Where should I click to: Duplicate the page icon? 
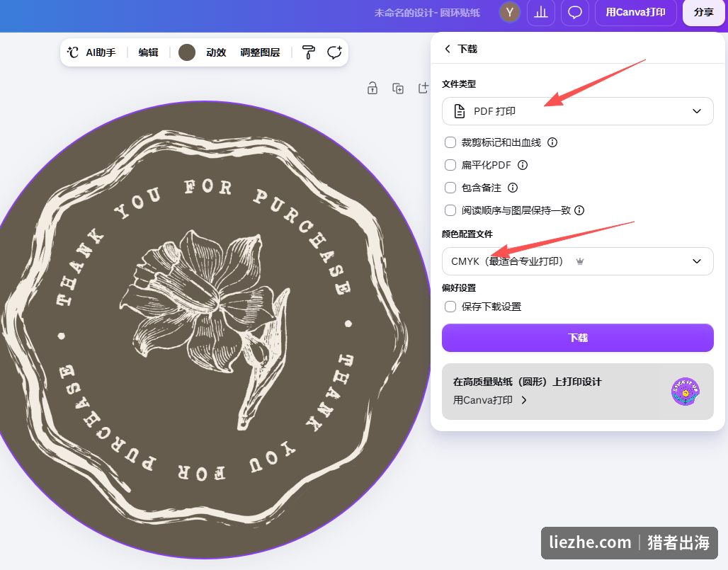coord(398,89)
